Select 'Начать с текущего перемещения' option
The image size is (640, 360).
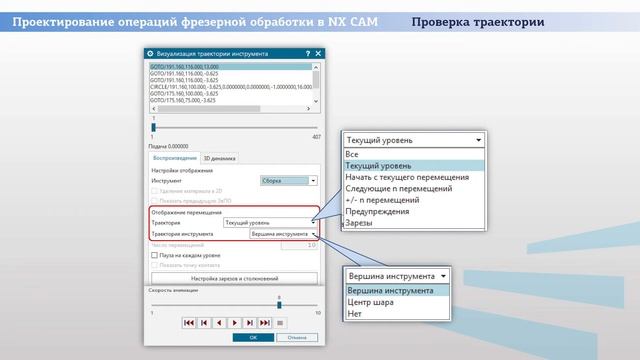(x=413, y=177)
